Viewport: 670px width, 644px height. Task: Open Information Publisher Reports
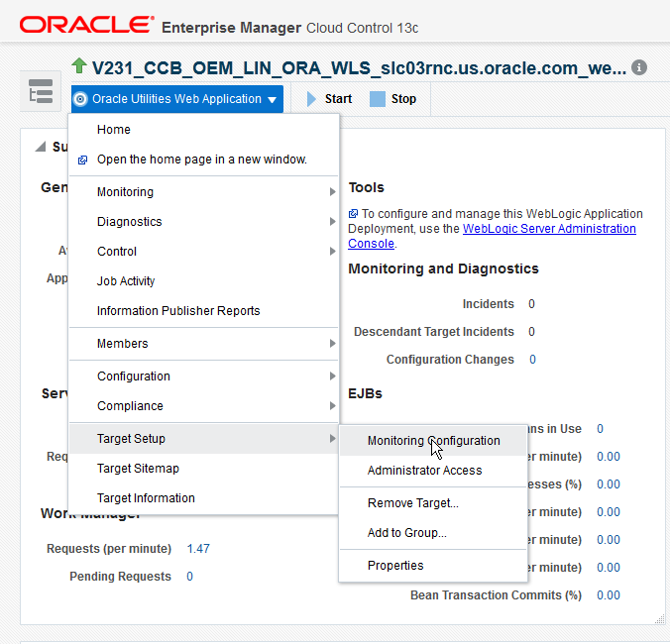point(203,311)
